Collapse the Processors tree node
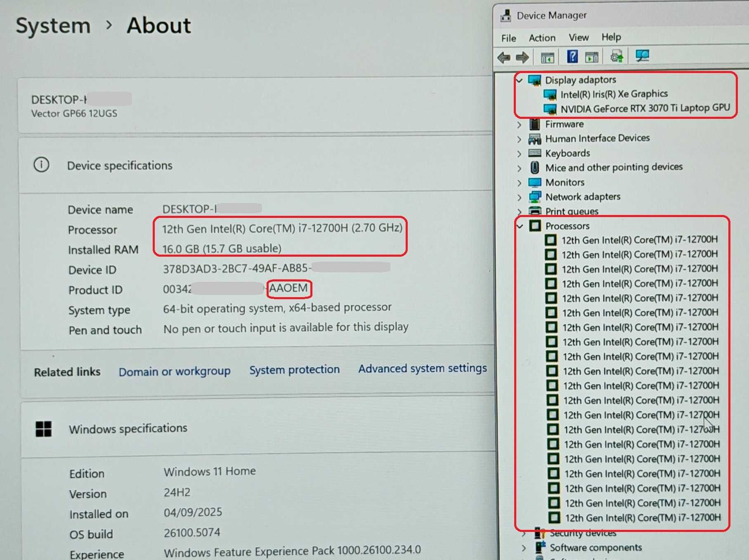 click(x=520, y=226)
